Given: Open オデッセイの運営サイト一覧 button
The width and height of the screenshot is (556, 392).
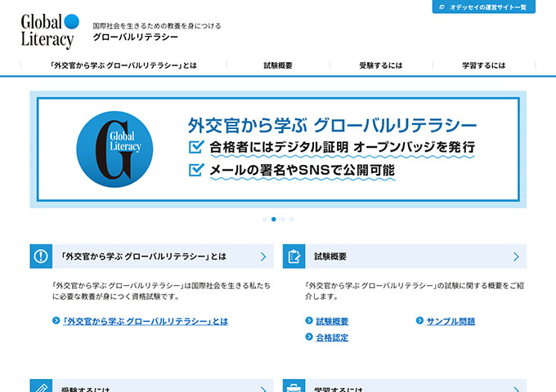Looking at the screenshot, I should point(484,7).
